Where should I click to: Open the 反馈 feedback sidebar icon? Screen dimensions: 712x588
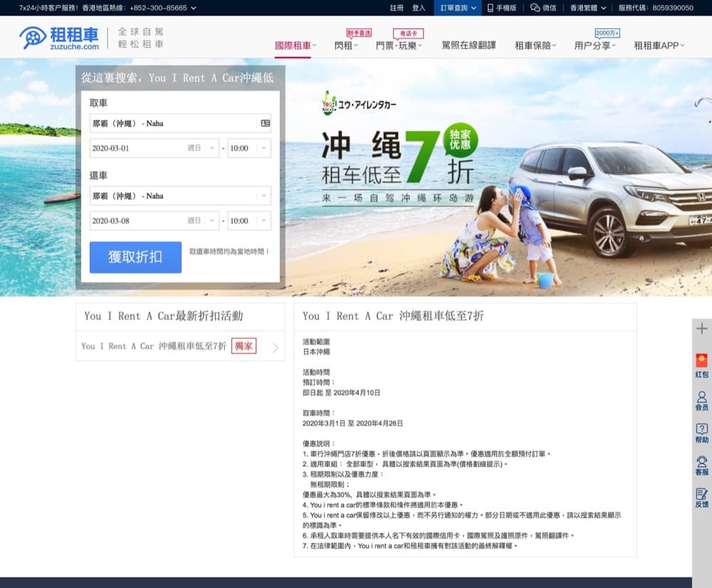tap(701, 498)
